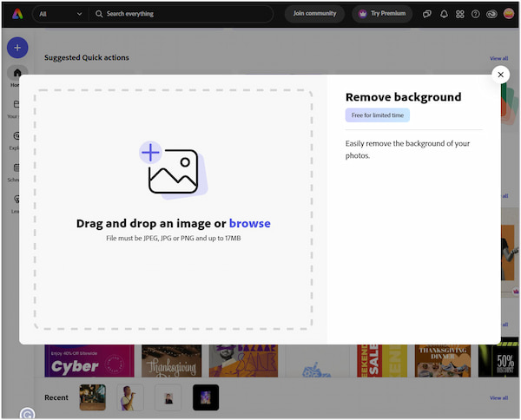521x420 pixels.
Task: Click the add image icon in drop zone
Action: pos(173,171)
